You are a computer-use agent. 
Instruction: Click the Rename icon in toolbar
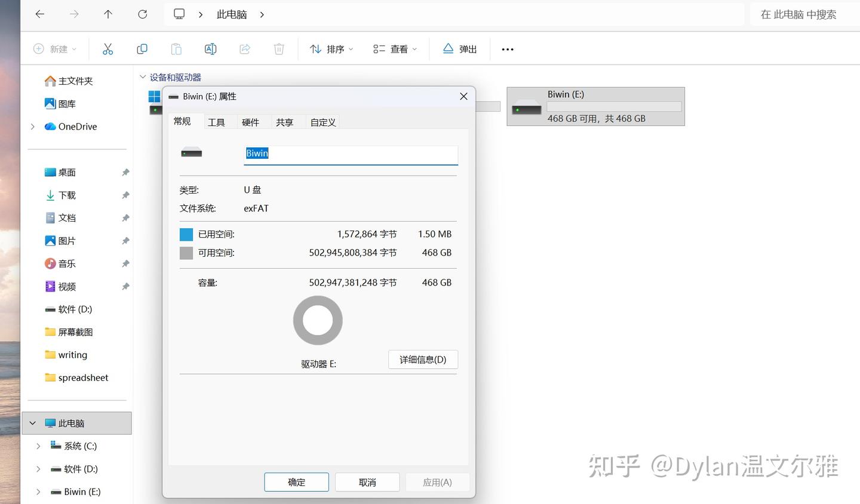pyautogui.click(x=210, y=49)
